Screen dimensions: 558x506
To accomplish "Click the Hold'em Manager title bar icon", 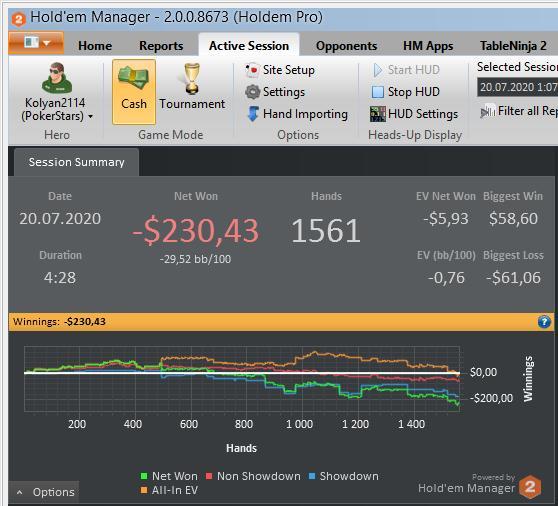I will 19,19.
